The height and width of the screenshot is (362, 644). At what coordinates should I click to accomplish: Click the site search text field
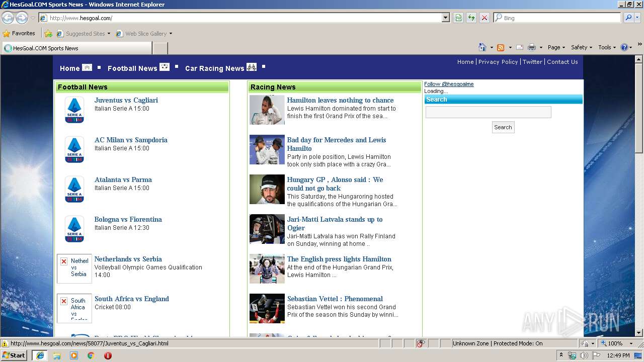pyautogui.click(x=489, y=112)
